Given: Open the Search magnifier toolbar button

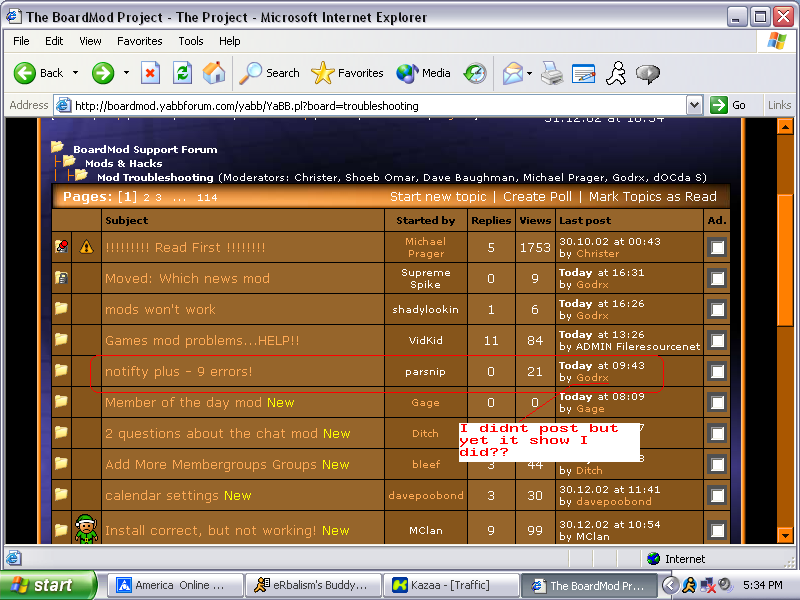Looking at the screenshot, I should (x=269, y=73).
